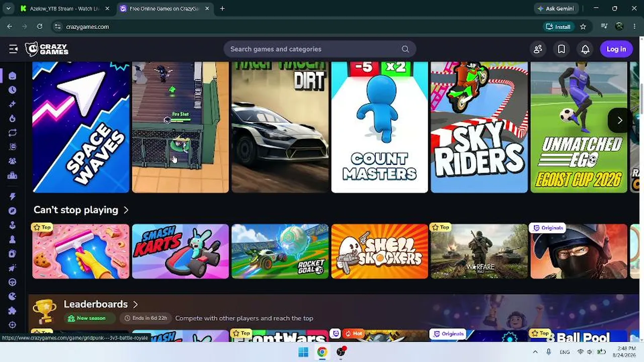Reload the current page

[x=39, y=27]
